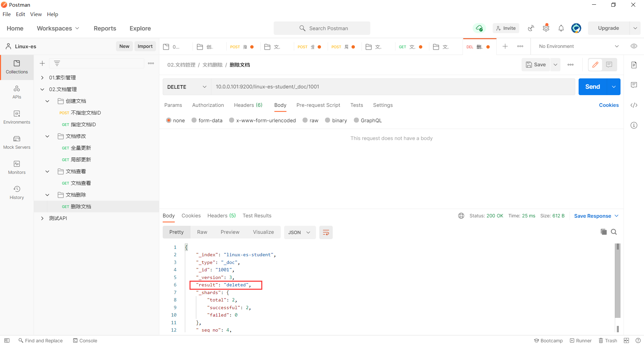Click Save Response
Screen dimensions: 644x345
click(593, 216)
